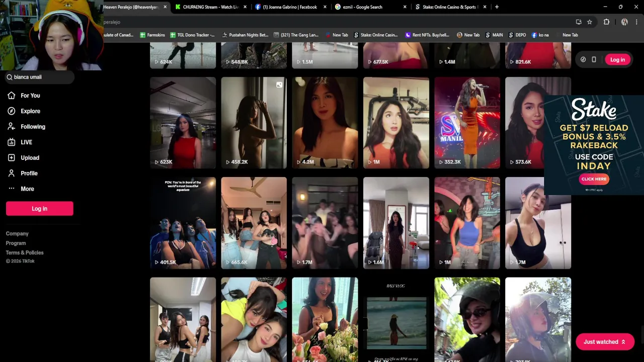The width and height of the screenshot is (644, 362).
Task: Click the Log in button at top right
Action: (617, 60)
